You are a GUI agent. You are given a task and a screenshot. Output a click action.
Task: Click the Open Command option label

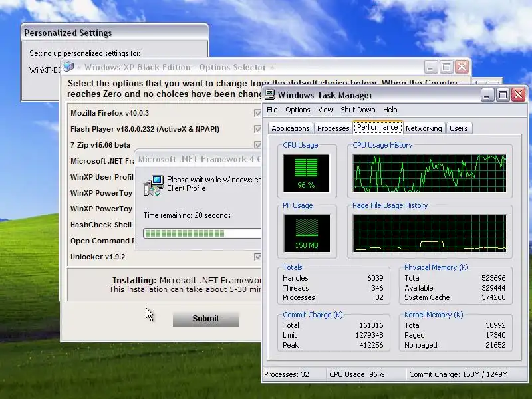pos(102,241)
